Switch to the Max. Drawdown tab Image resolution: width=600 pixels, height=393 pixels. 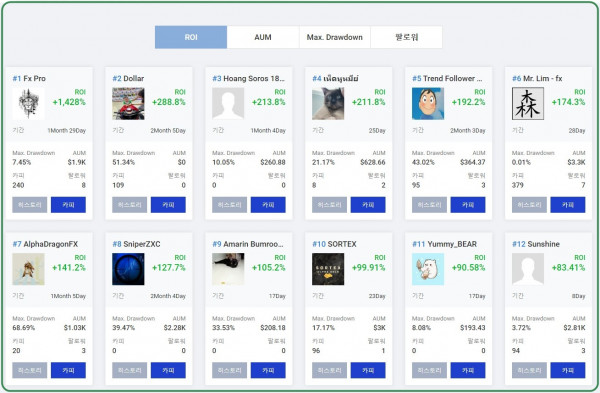point(334,37)
